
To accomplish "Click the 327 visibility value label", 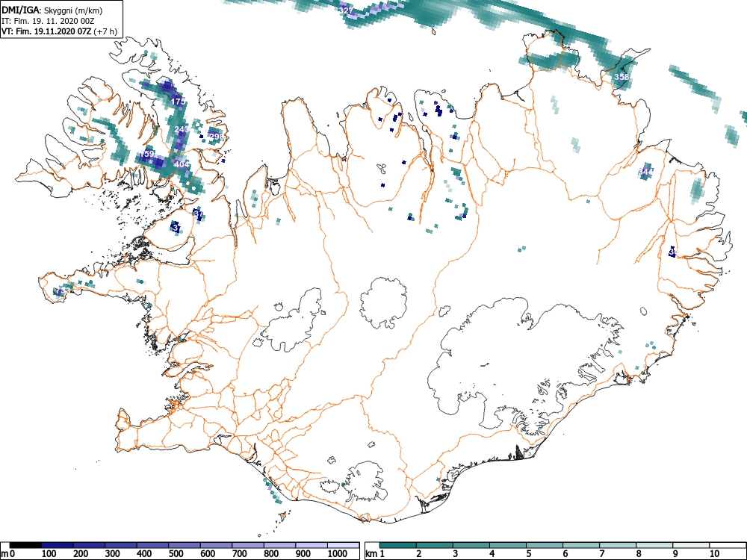I will [x=346, y=10].
